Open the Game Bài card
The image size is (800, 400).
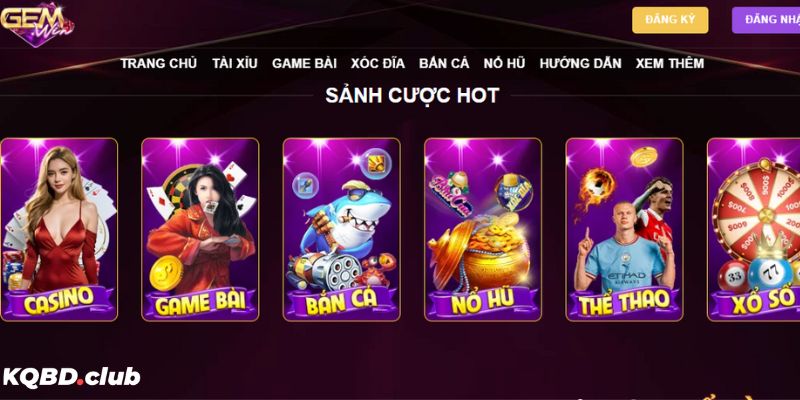pos(200,230)
